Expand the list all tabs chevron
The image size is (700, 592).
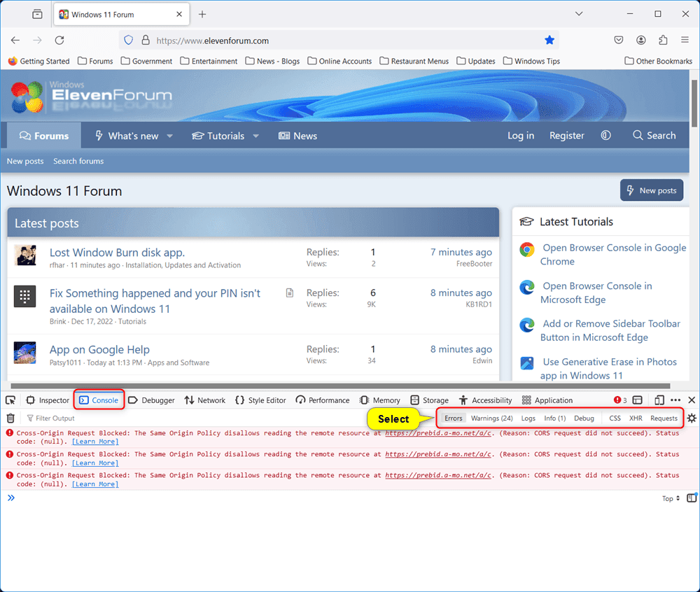tap(579, 14)
